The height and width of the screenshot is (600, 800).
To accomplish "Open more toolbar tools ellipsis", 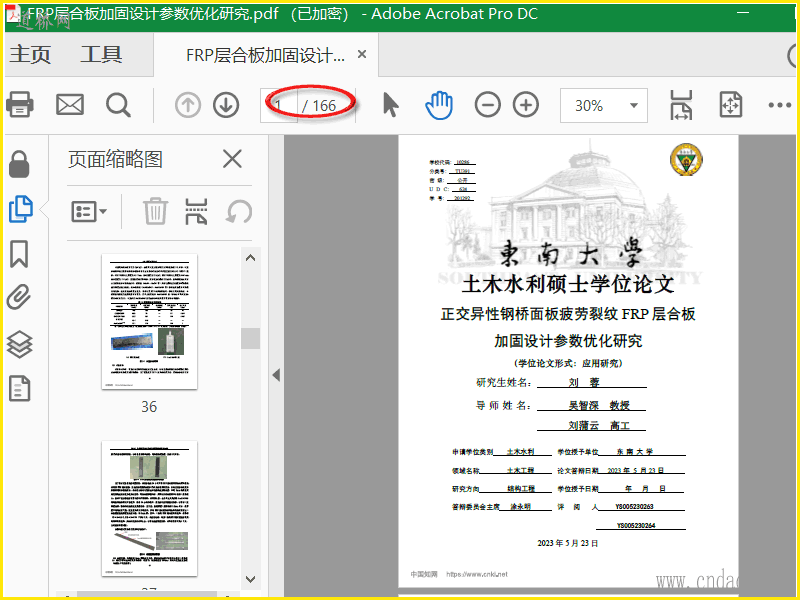I will pos(780,105).
